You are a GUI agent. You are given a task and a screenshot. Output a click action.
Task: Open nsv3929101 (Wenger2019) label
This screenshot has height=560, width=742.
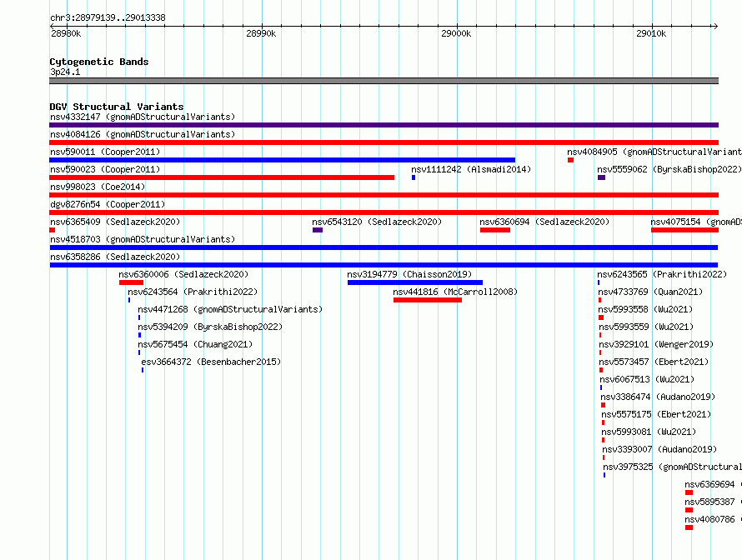pyautogui.click(x=656, y=344)
